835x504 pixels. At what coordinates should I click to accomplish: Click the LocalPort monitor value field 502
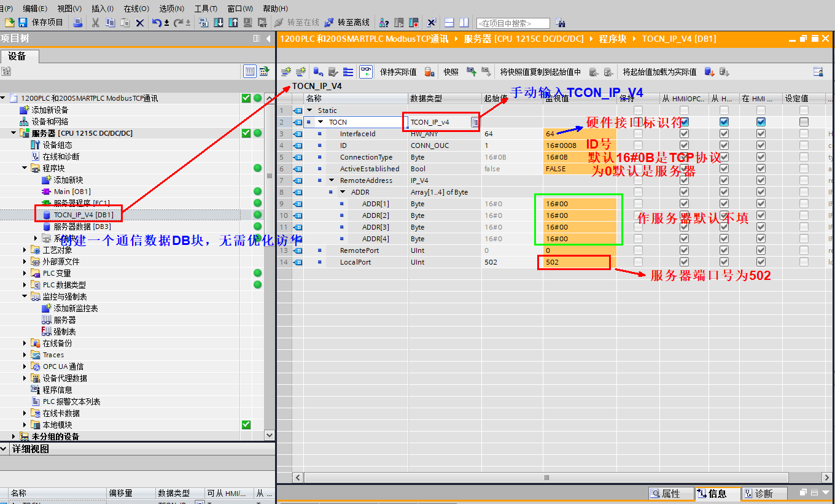tap(573, 262)
